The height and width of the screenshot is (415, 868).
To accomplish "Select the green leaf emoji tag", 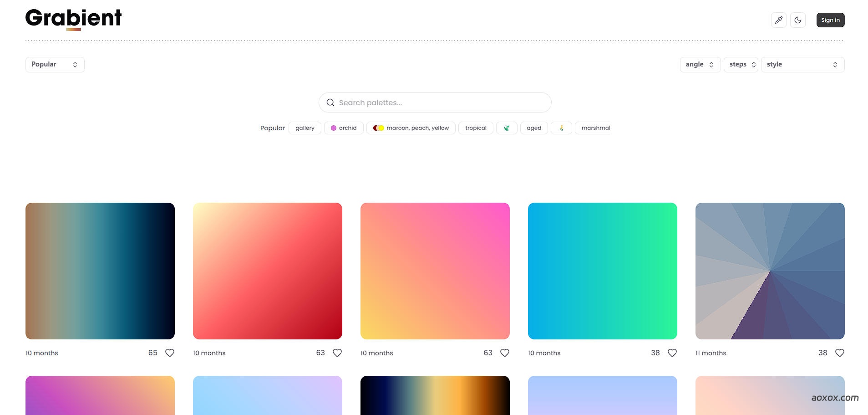I will [x=506, y=128].
